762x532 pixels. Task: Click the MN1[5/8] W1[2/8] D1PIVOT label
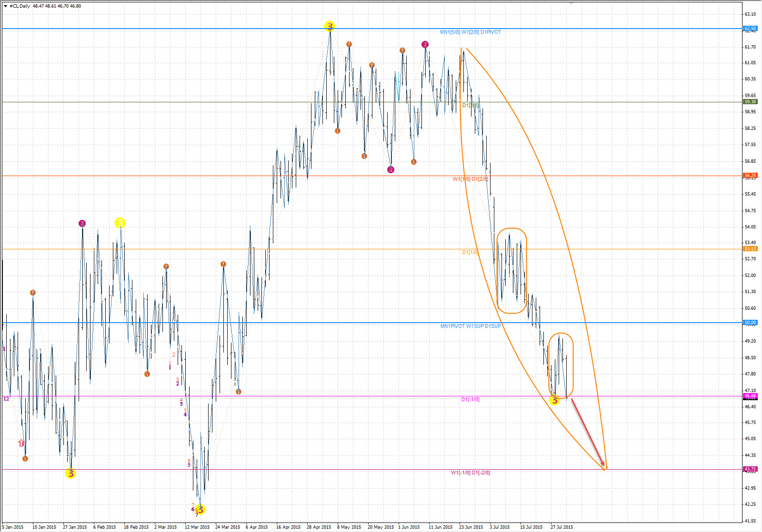click(470, 32)
